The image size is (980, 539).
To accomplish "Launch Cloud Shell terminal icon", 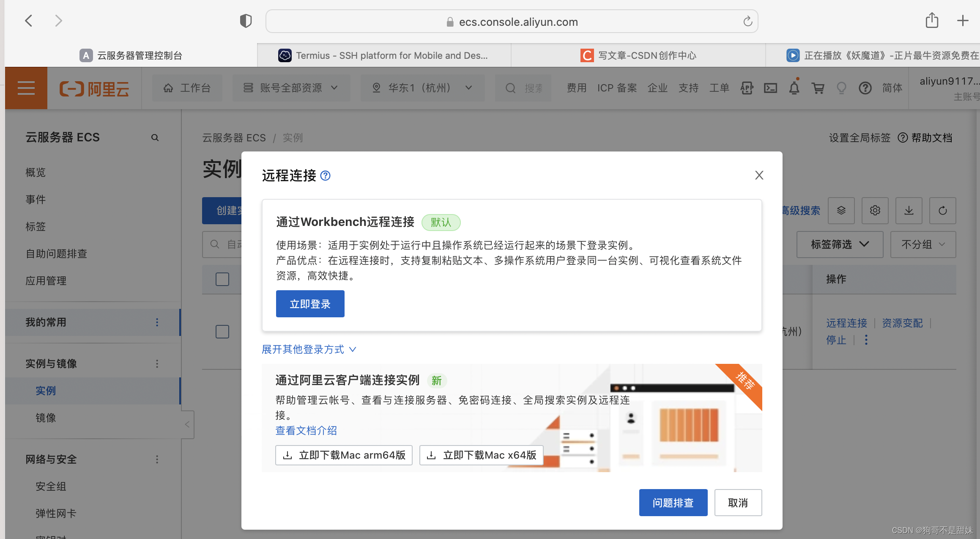I will click(x=771, y=88).
